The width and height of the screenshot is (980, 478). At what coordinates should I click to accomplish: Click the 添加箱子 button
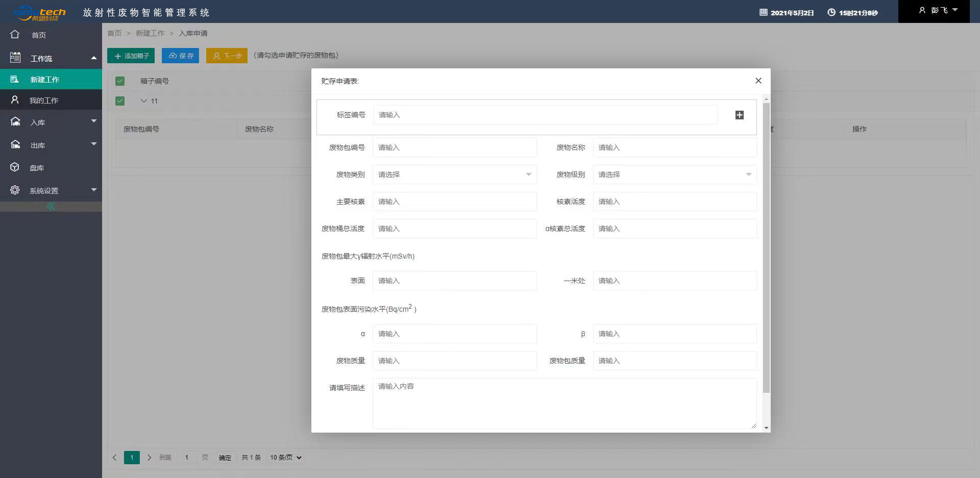[x=131, y=56]
